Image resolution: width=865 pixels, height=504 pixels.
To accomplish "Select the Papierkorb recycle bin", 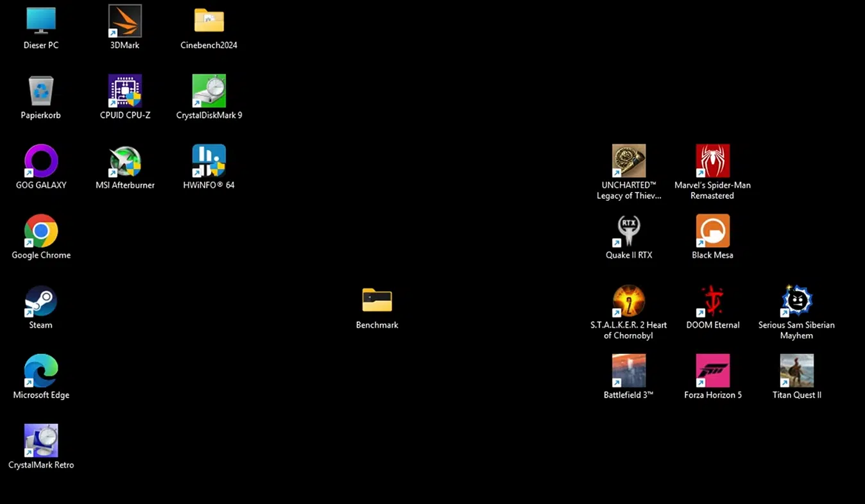I will click(41, 92).
